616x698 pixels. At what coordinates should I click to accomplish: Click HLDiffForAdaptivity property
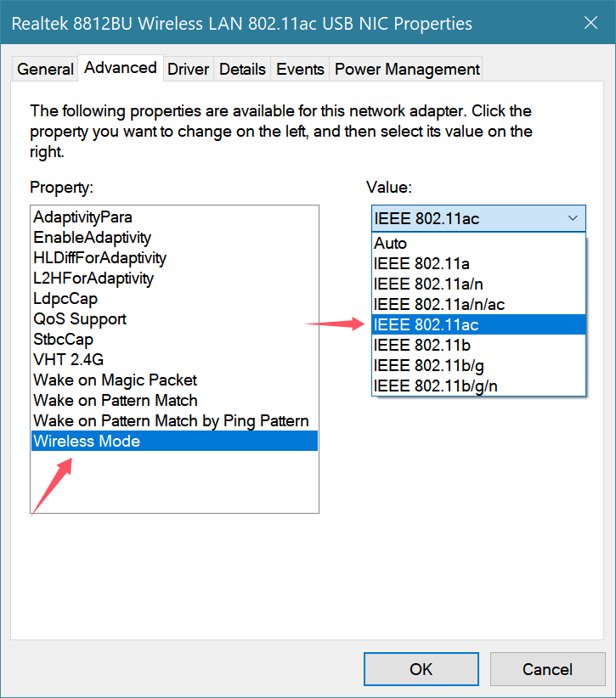(174, 258)
